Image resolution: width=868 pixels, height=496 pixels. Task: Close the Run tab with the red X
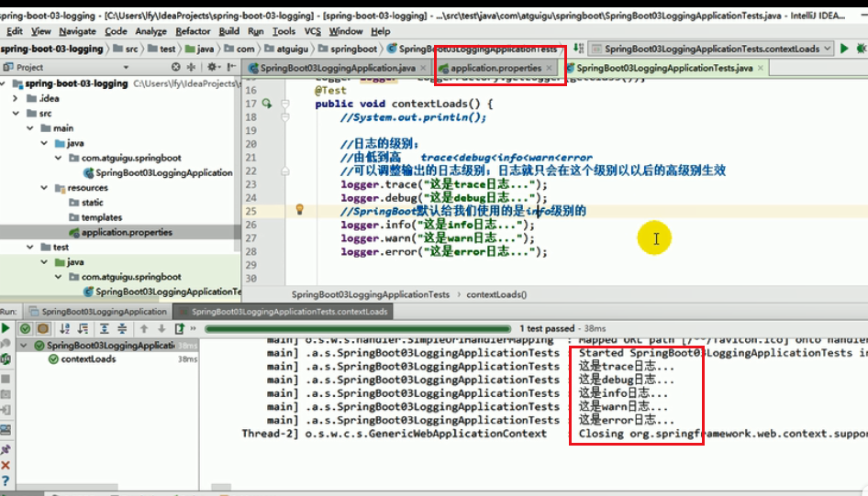(x=6, y=466)
